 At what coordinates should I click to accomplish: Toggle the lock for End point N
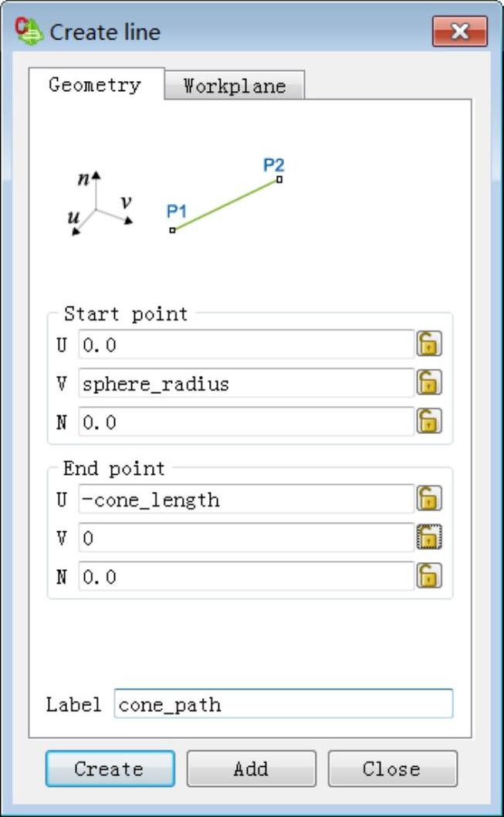(x=429, y=576)
